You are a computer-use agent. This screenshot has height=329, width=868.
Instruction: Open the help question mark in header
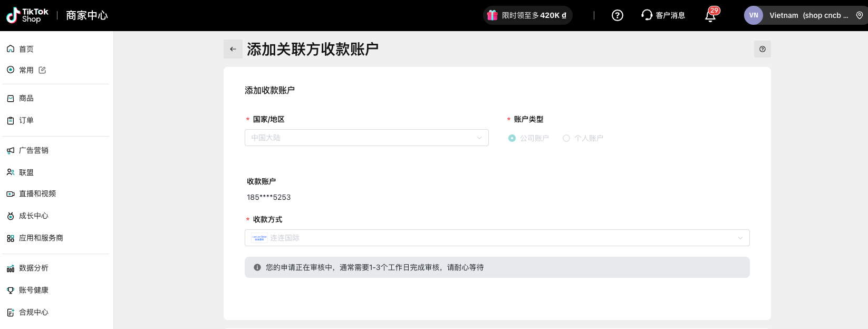click(617, 15)
